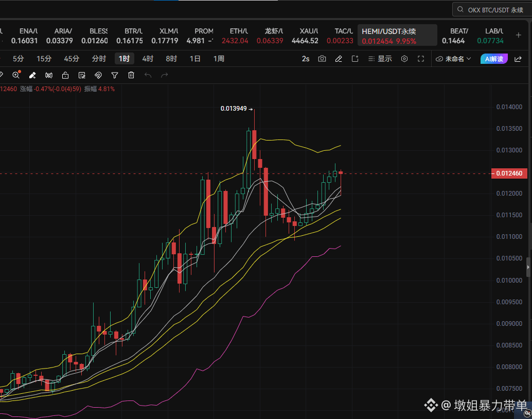Switch to the 8时 timeframe
The width and height of the screenshot is (532, 419).
(x=171, y=59)
